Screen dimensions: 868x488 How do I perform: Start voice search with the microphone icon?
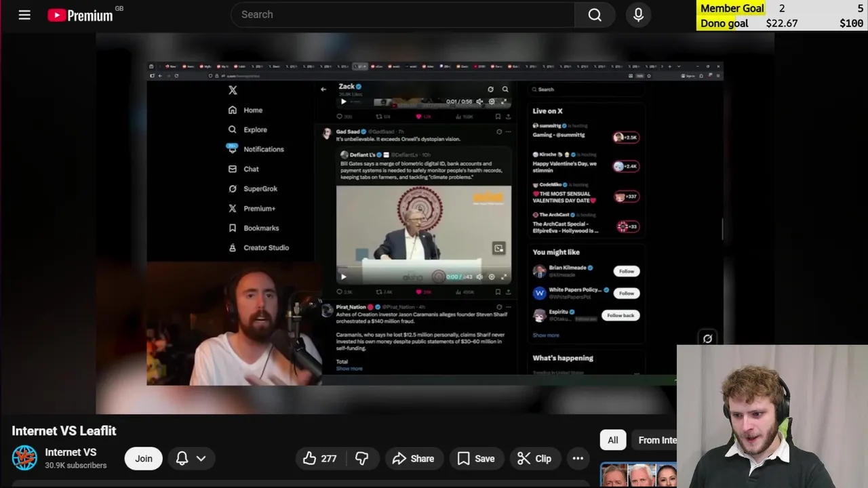click(x=638, y=15)
